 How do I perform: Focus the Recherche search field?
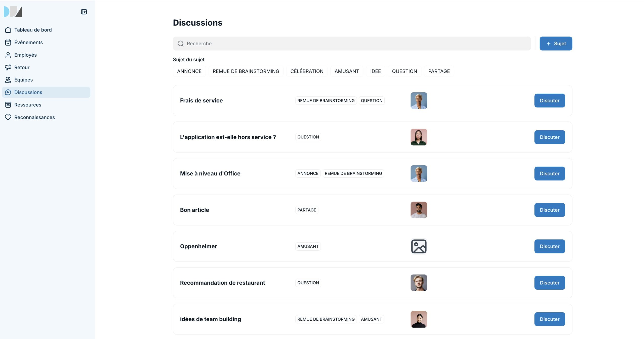click(x=352, y=44)
